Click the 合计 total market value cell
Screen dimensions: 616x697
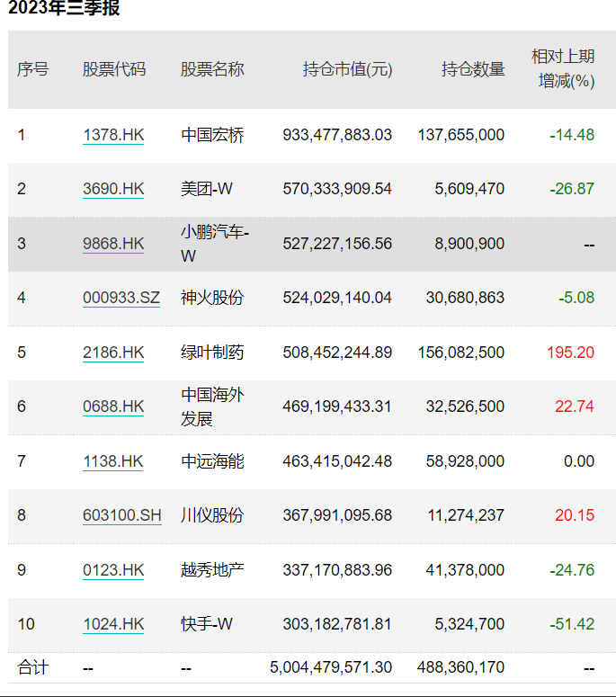click(331, 667)
